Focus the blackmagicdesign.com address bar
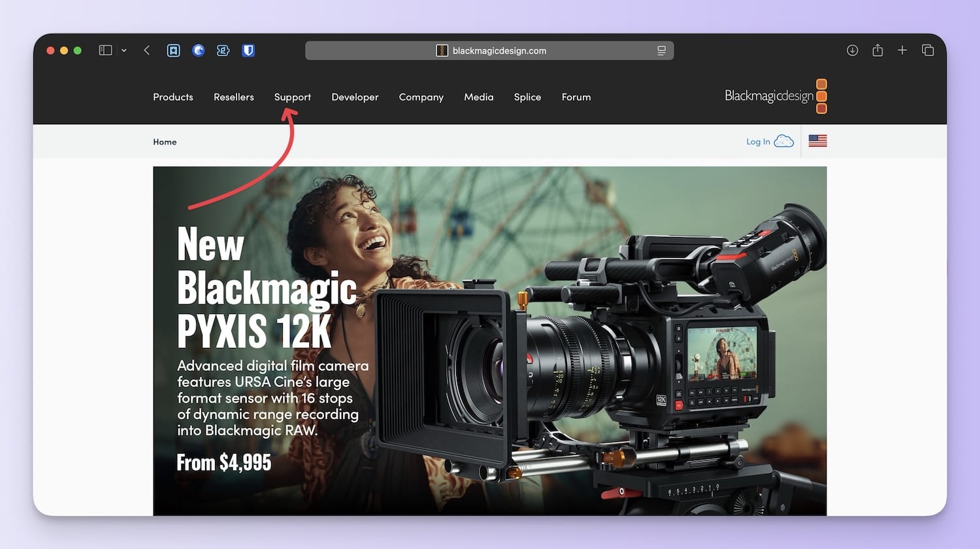Screen dimensions: 980x549 pyautogui.click(x=489, y=50)
